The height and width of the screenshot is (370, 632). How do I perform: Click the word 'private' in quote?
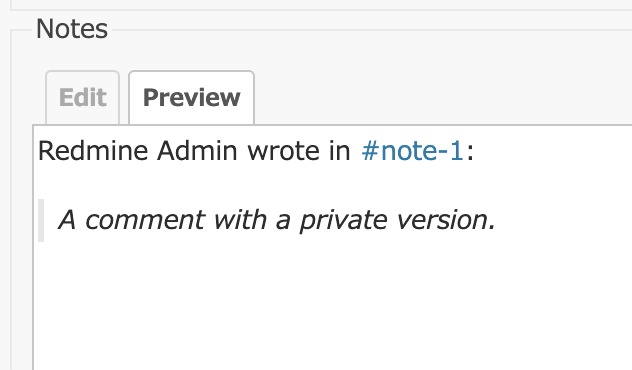[343, 220]
